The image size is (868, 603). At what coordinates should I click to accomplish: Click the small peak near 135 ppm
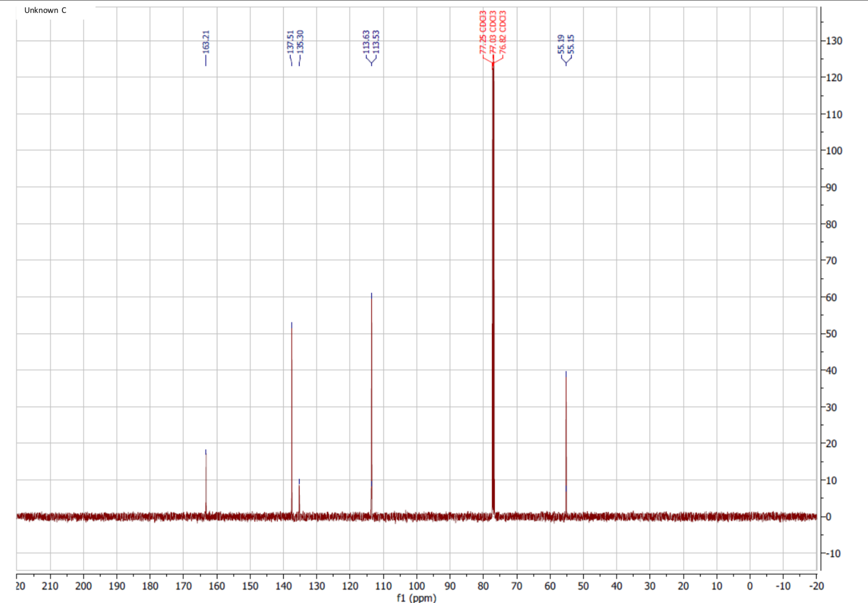[299, 496]
